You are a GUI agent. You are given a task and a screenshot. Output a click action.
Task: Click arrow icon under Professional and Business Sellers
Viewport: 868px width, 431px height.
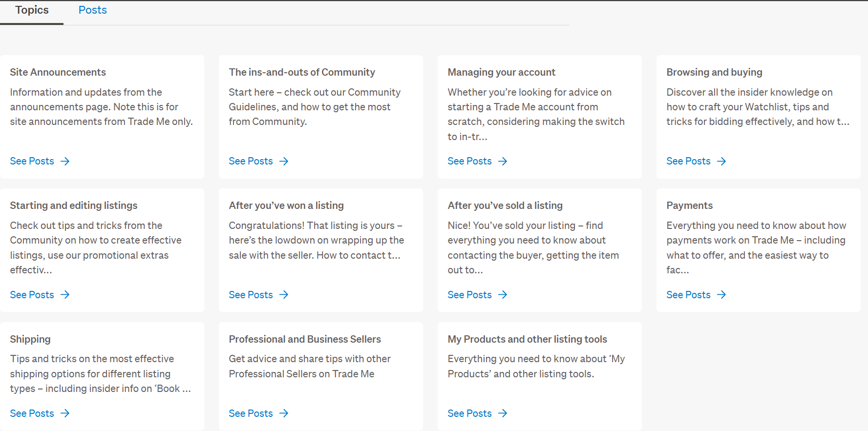tap(284, 413)
